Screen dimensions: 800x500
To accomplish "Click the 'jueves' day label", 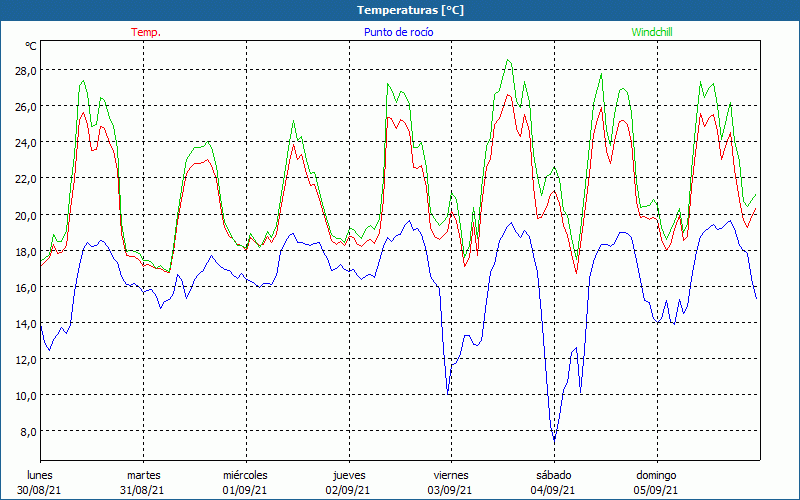I will pos(349,475).
